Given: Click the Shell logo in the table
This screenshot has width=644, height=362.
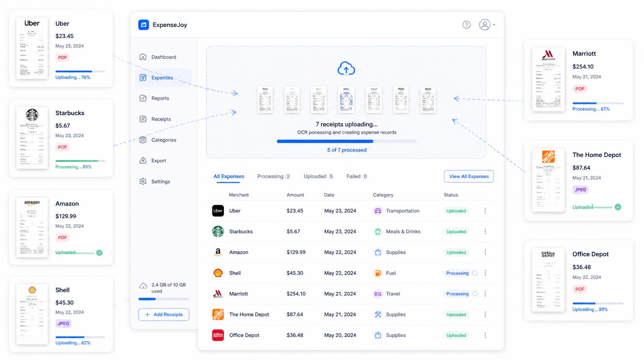Looking at the screenshot, I should 218,273.
